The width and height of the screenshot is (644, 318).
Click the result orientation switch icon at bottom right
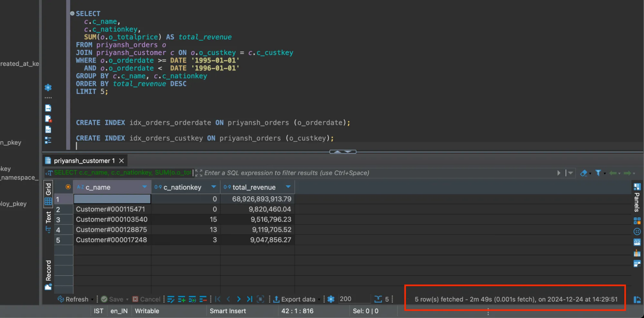click(x=637, y=300)
